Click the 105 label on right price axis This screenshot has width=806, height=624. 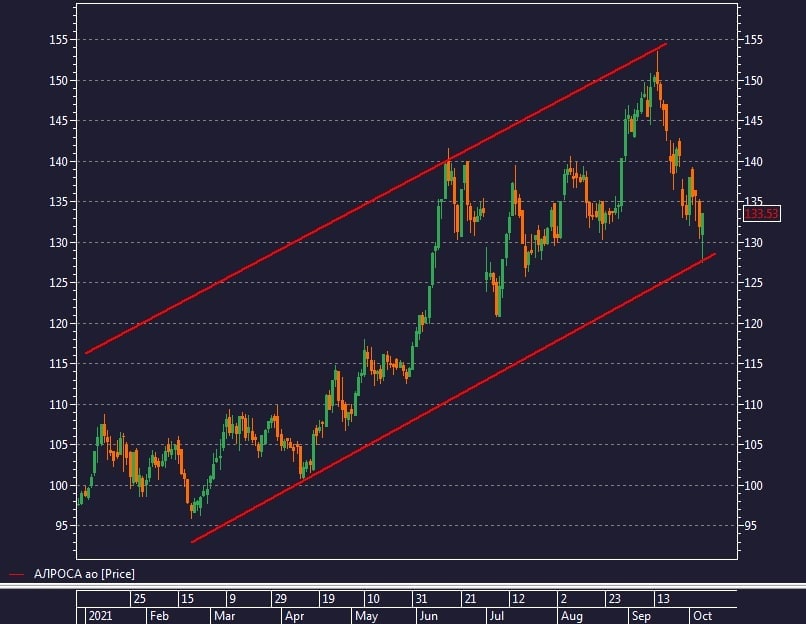pos(754,445)
